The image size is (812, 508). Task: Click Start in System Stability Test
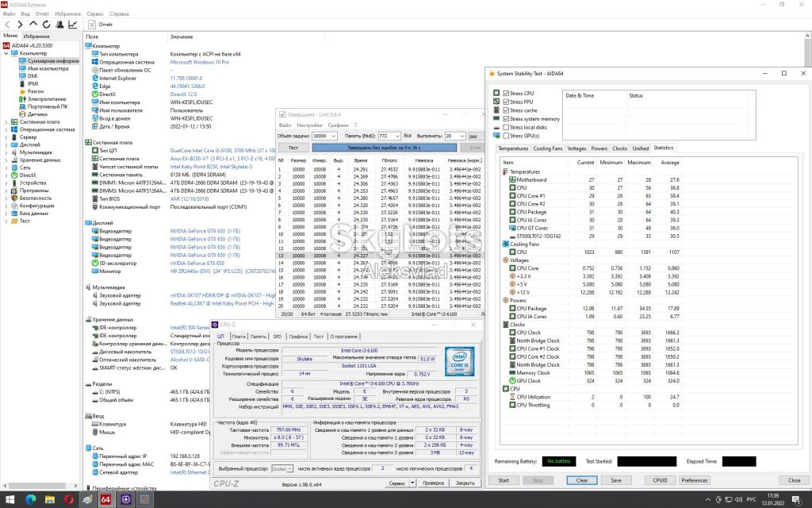[x=504, y=480]
